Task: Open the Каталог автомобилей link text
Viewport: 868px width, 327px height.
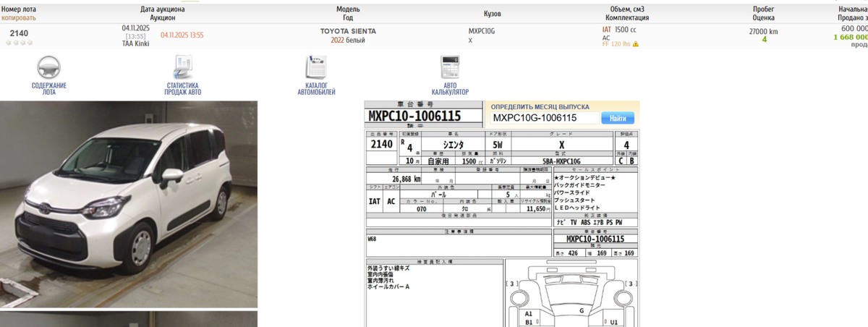Action: pos(316,89)
